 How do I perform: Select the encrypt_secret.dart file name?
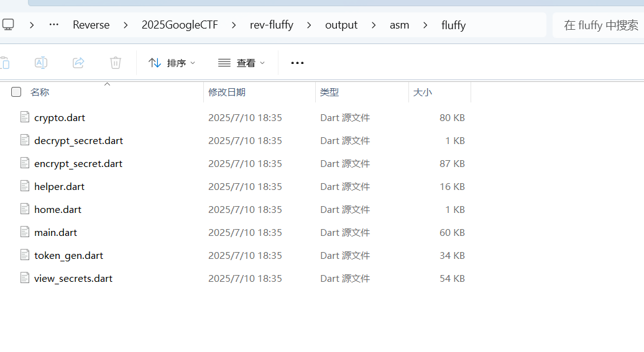point(78,164)
